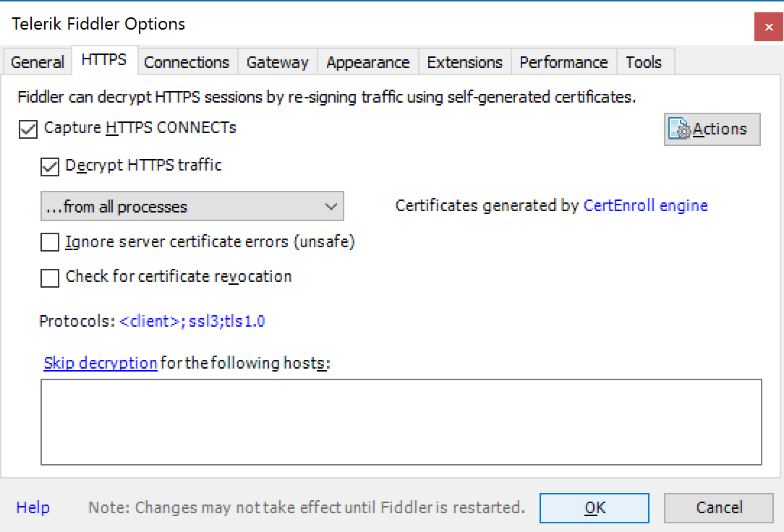Click the Actions gear document icon

pyautogui.click(x=680, y=129)
